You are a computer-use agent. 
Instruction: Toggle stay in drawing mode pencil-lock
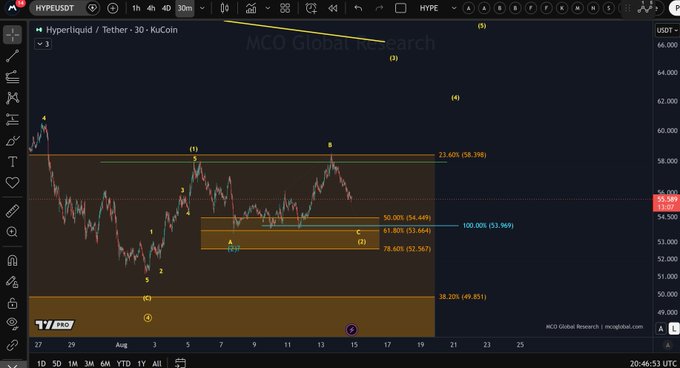coord(13,282)
